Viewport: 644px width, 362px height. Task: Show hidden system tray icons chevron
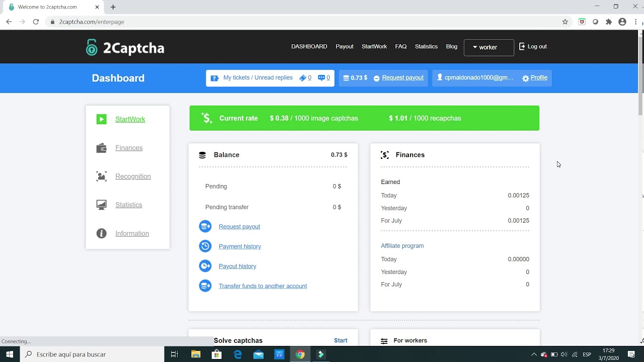coord(534,354)
